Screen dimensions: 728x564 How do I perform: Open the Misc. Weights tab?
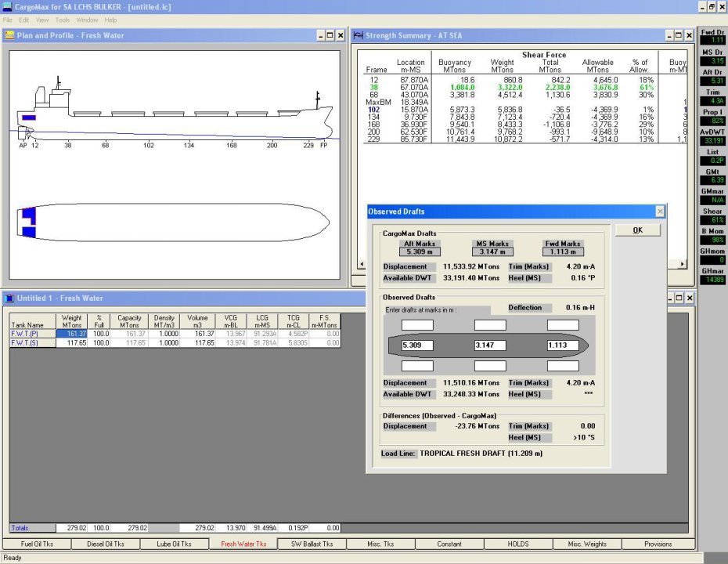(587, 544)
